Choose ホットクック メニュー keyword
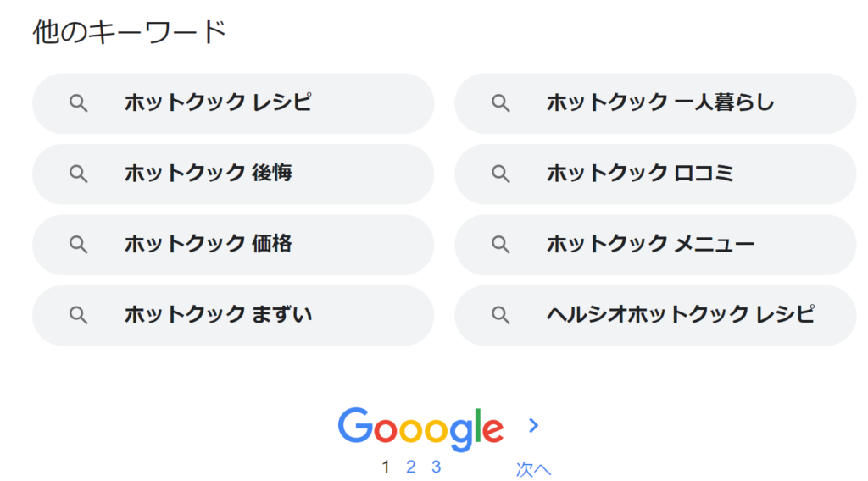The image size is (868, 481). coord(655,245)
